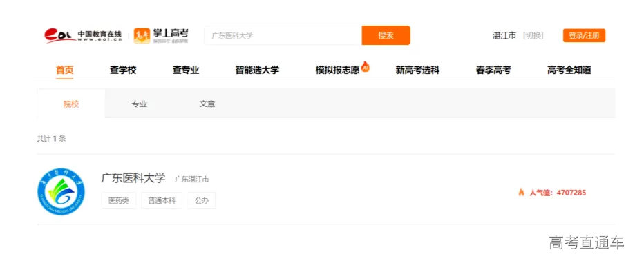Screen dimensions: 644x270
Task: Click the 共计 1 条 result count
Action: click(51, 139)
